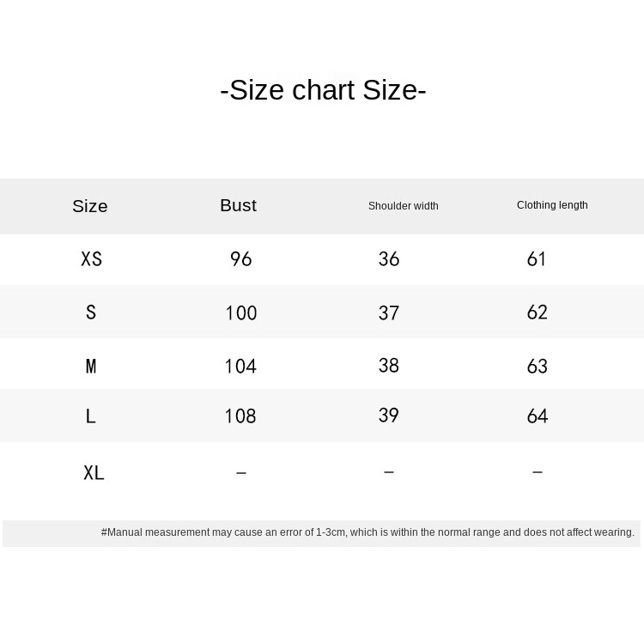Click the "-Size chart Size-" title

(x=323, y=90)
